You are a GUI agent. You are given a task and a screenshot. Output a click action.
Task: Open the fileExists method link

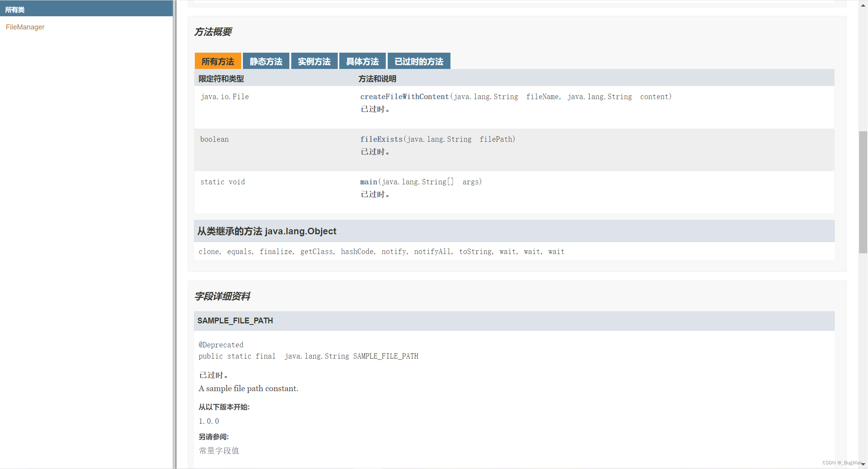(381, 139)
